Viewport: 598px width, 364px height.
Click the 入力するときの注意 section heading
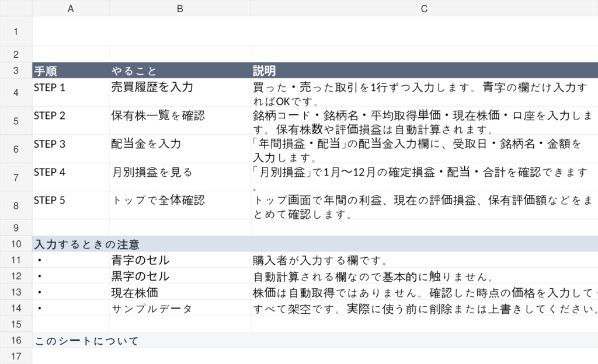(x=315, y=244)
